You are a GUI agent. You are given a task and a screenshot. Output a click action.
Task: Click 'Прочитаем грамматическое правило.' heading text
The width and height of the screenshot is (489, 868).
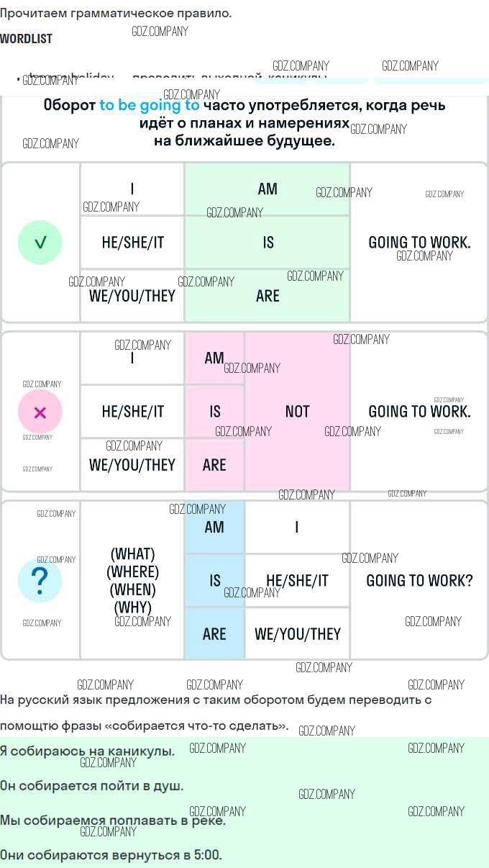click(x=116, y=14)
